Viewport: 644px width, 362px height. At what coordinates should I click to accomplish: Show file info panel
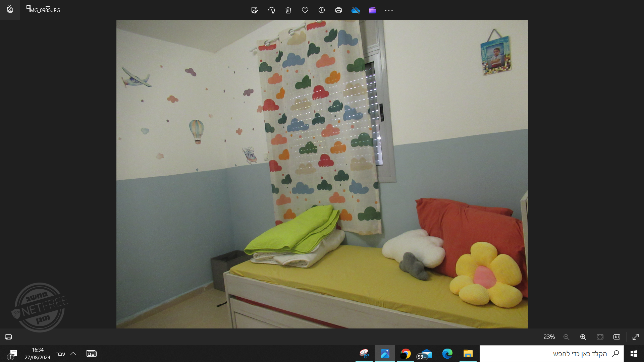pos(322,10)
